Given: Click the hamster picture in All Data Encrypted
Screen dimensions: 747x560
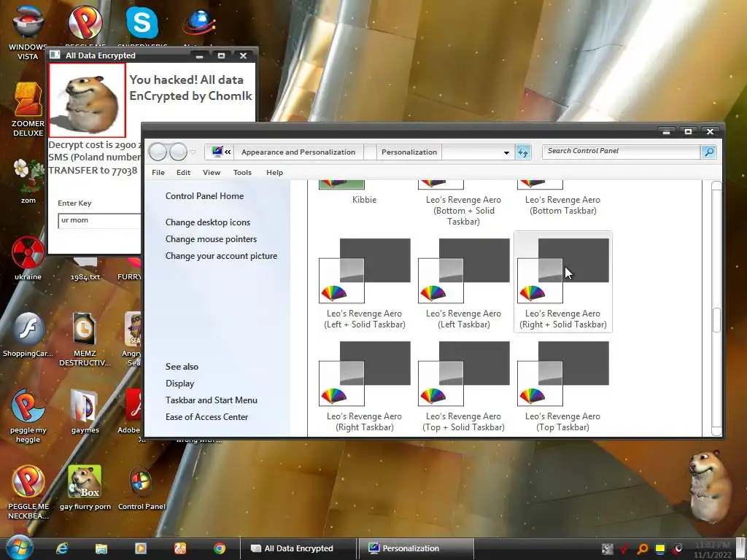Looking at the screenshot, I should pyautogui.click(x=88, y=101).
